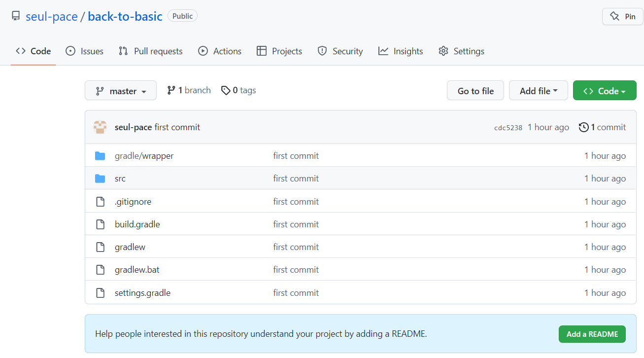View the 0 tags link
The image size is (644, 358).
point(238,90)
